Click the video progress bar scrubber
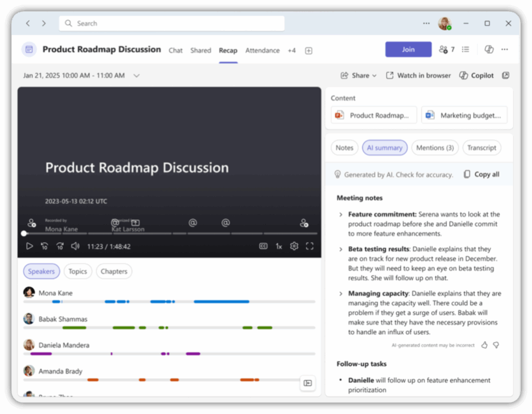Screen dimensions: 532x414 (x=24, y=233)
